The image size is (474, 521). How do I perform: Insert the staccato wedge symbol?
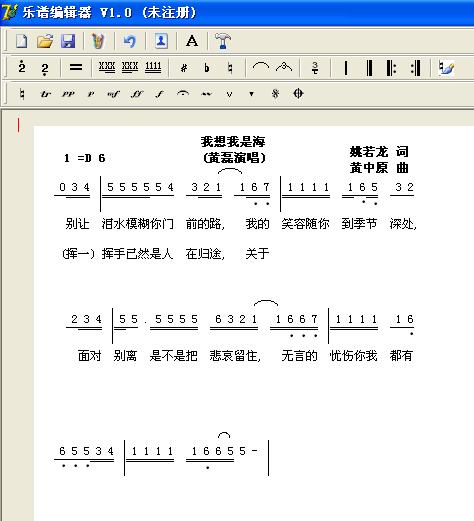click(252, 94)
